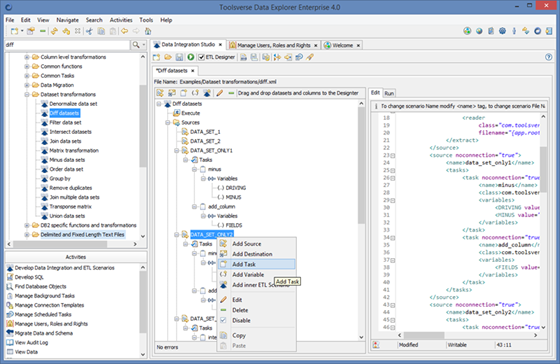Click the Activities list scrollbar down arrow

(x=143, y=355)
